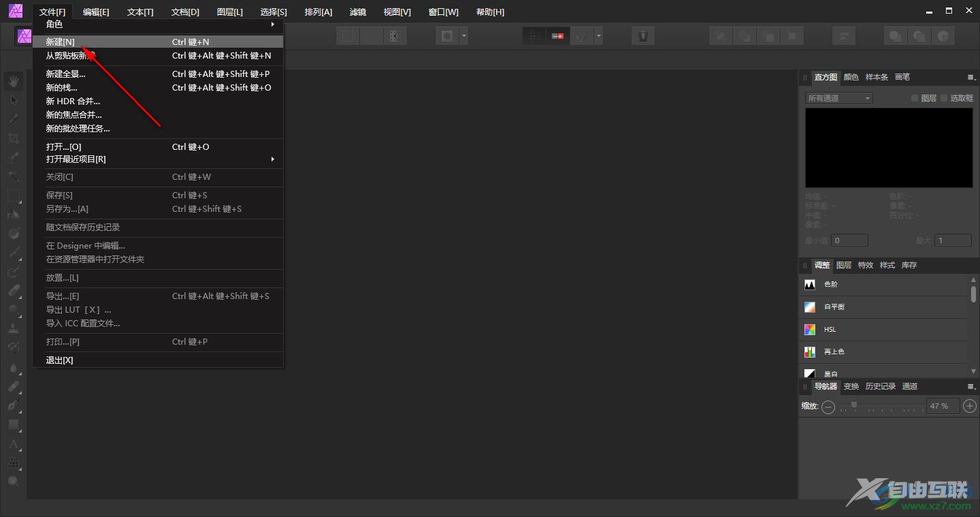Viewport: 980px width, 517px height.
Task: Add a 再上色 adjustment
Action: [883, 352]
